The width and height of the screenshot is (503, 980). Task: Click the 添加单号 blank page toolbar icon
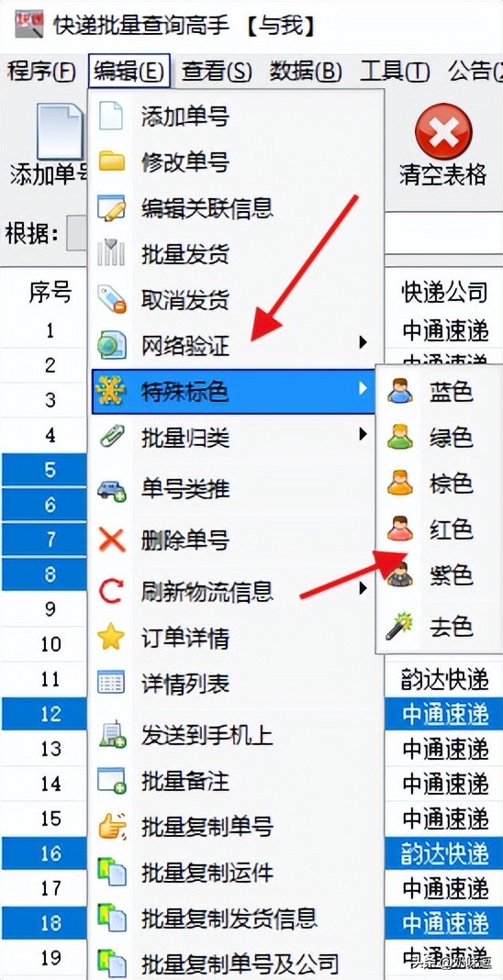[x=60, y=132]
